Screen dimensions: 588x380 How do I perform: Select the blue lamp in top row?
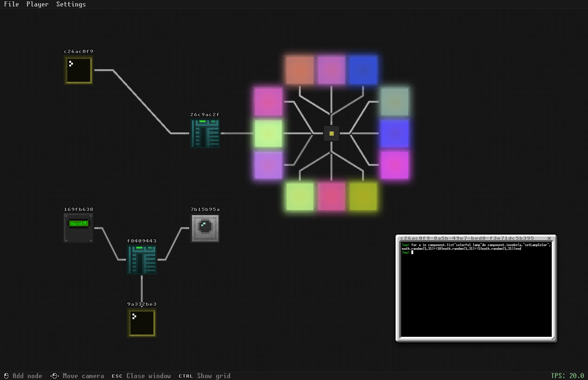363,70
